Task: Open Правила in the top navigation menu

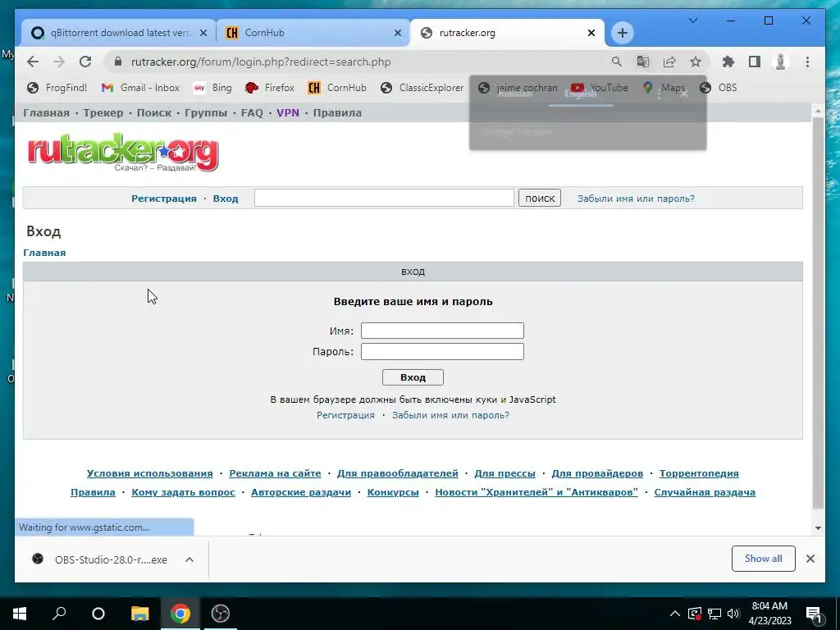Action: [x=337, y=113]
